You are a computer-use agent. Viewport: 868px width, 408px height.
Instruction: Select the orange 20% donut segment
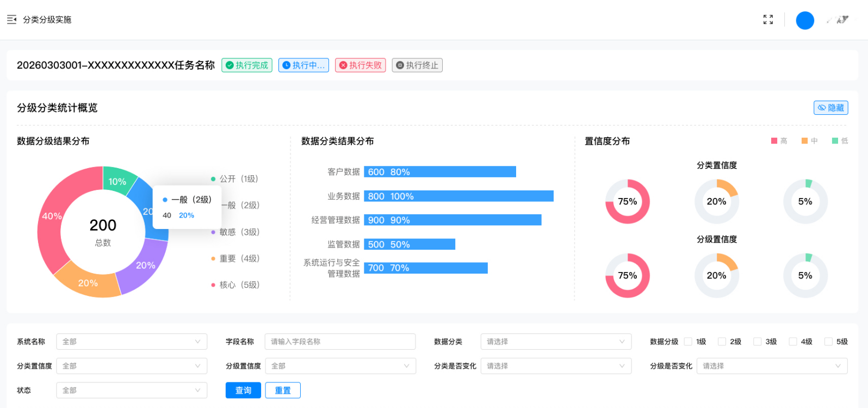click(x=88, y=282)
